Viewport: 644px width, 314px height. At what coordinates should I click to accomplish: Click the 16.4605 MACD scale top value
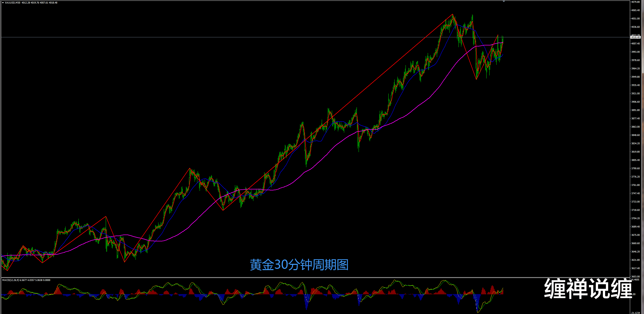635,280
